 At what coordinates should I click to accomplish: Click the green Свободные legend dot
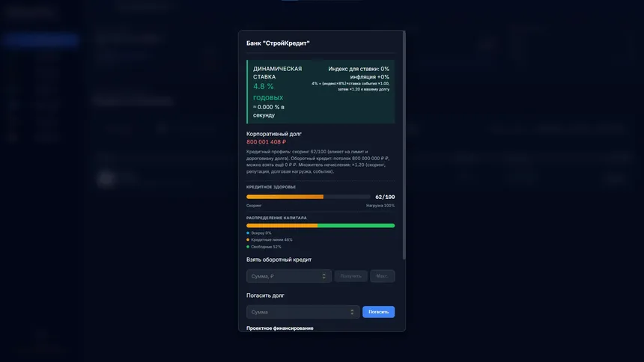tap(248, 247)
